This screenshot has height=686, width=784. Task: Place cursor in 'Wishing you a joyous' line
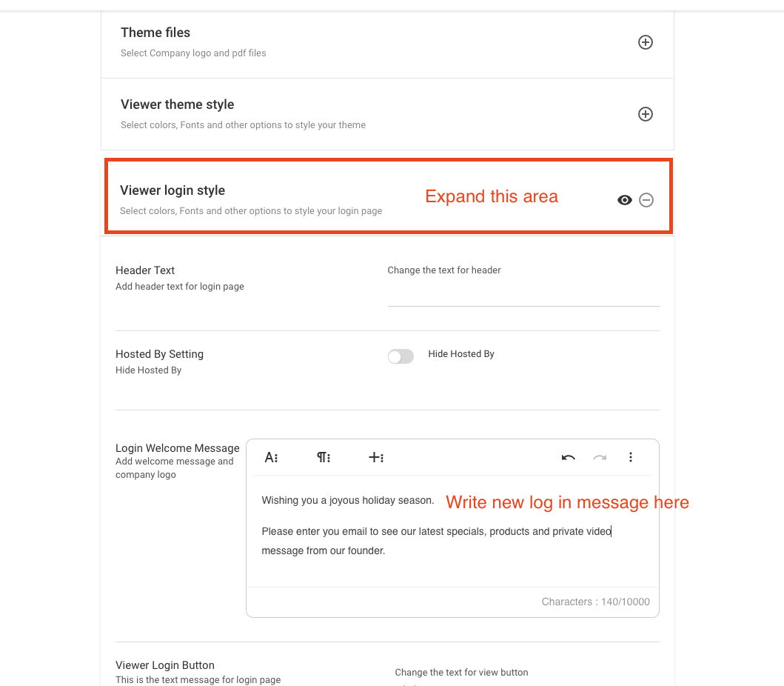(x=347, y=500)
